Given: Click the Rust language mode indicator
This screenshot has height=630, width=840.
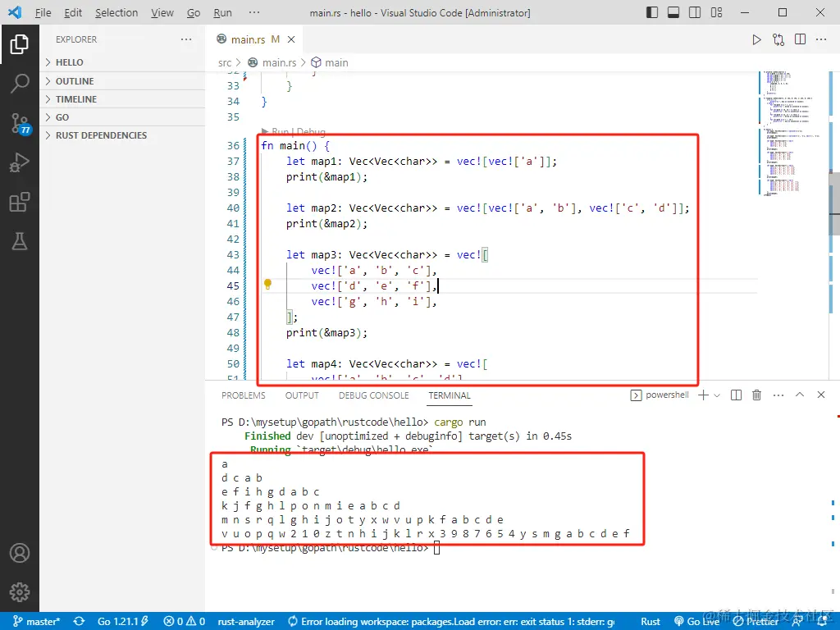Looking at the screenshot, I should [651, 622].
